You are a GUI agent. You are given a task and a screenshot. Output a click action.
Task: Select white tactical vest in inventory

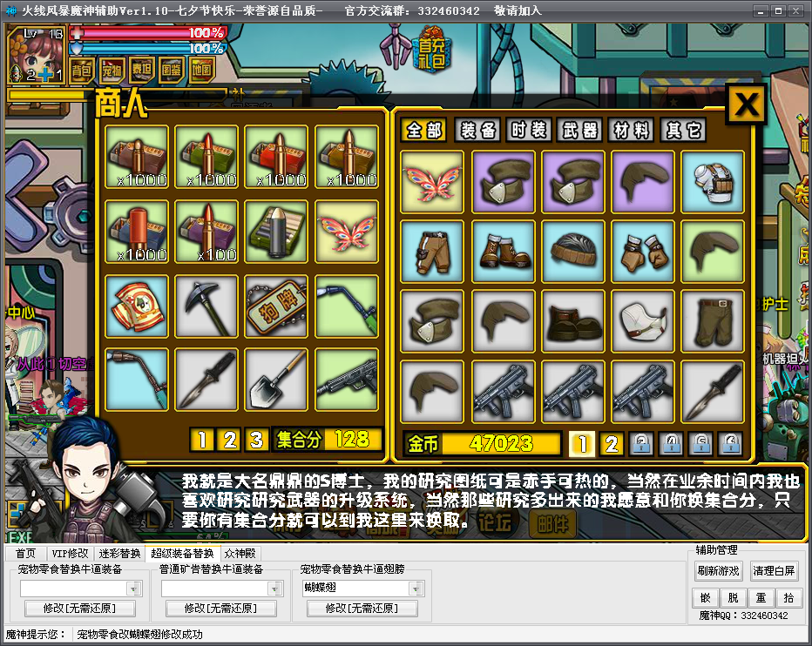tap(713, 182)
